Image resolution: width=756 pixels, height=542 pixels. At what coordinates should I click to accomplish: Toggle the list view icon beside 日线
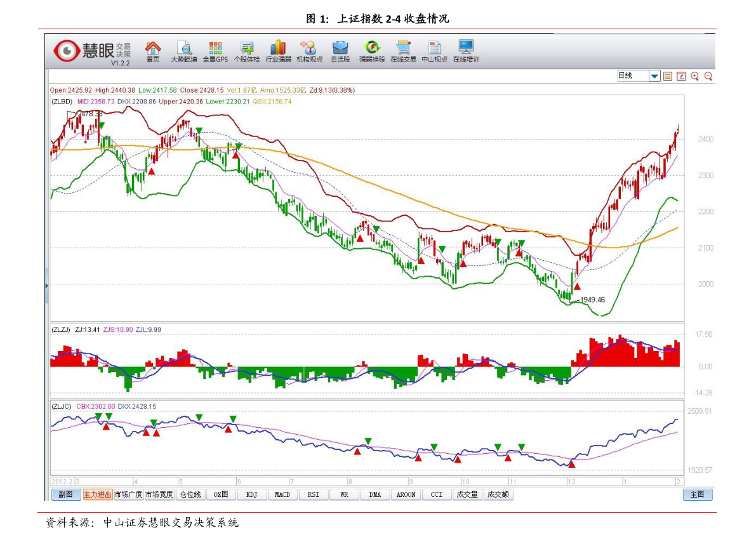[668, 76]
